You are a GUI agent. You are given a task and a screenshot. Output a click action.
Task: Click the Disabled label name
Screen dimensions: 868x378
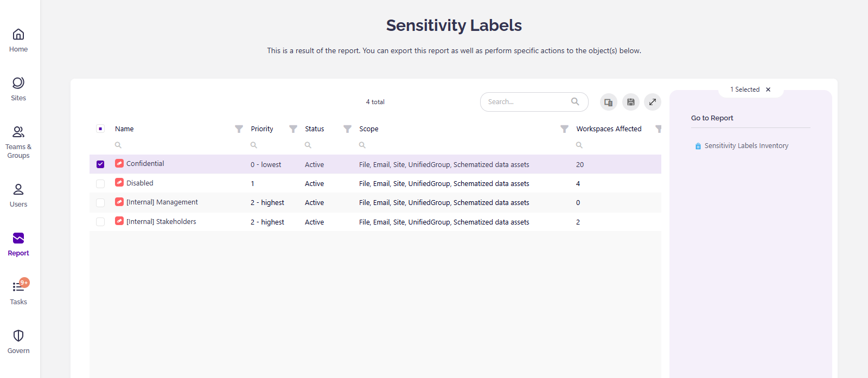(x=140, y=183)
